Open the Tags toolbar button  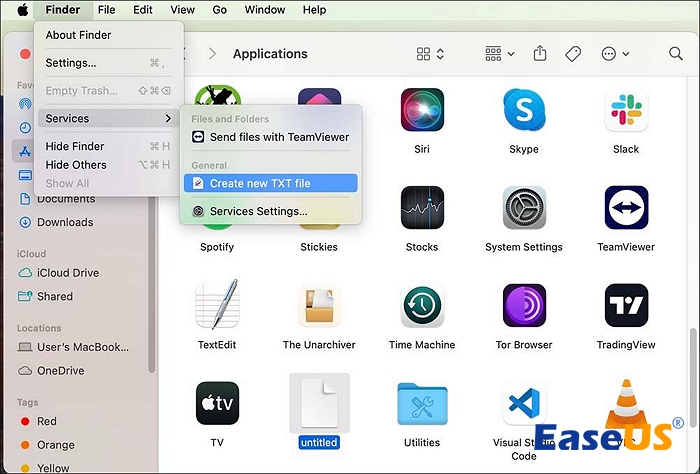[x=573, y=54]
